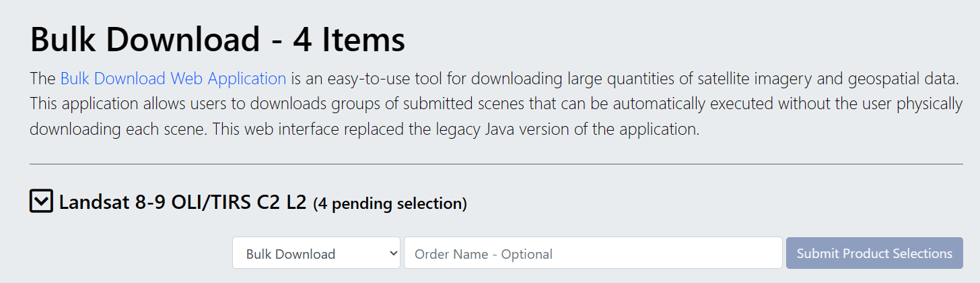Click the Bulk Download - 4 Items title
This screenshot has width=980, height=283.
coord(217,39)
